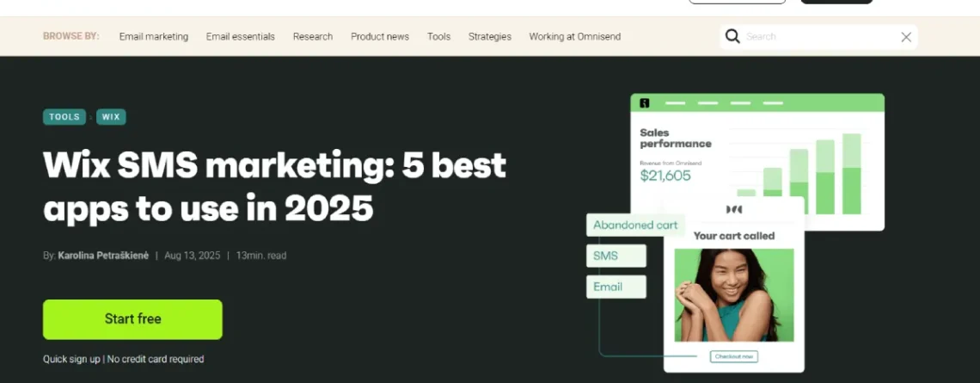Open the Email marketing category
Viewport: 980px width, 383px height.
tap(154, 36)
